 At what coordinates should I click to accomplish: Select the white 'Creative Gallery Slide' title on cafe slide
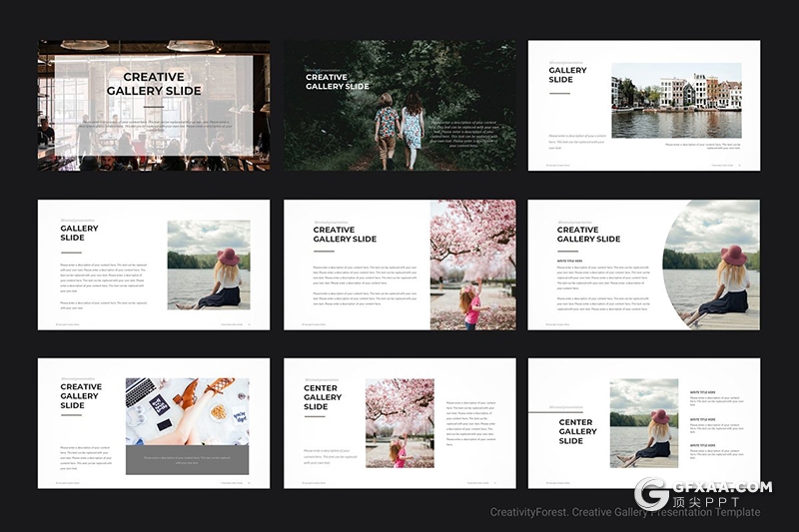coord(154,84)
